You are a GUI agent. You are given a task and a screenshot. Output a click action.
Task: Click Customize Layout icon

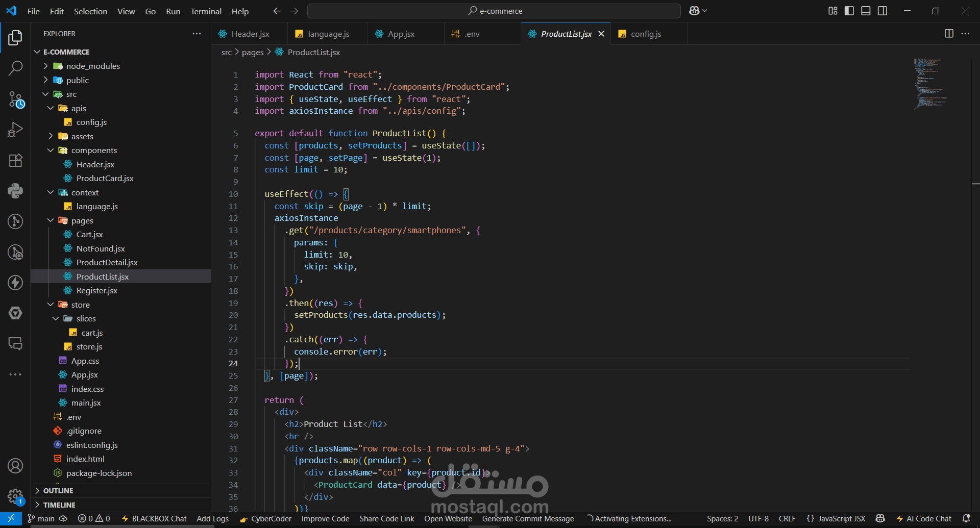pos(832,11)
